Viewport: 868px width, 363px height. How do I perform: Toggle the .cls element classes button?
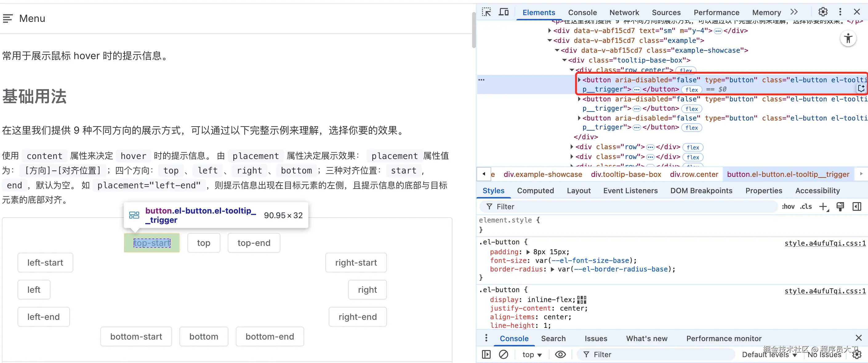[x=806, y=207]
